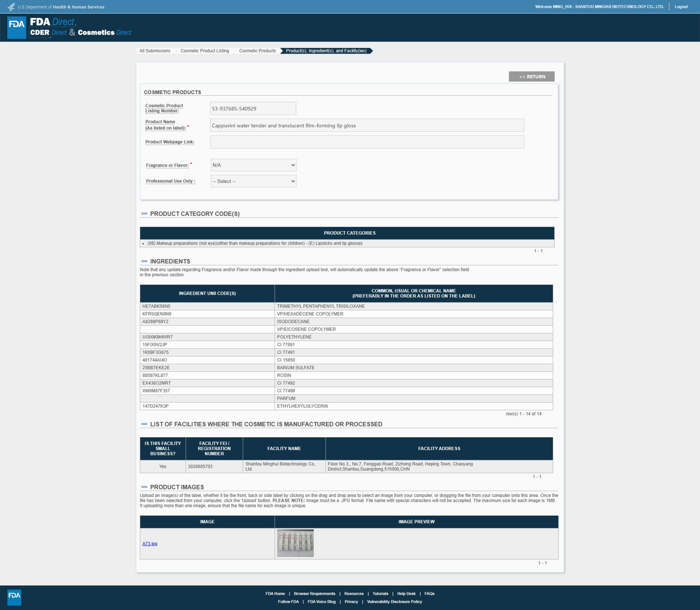The height and width of the screenshot is (610, 700).
Task: Click the FDA logo in header
Action: click(16, 27)
